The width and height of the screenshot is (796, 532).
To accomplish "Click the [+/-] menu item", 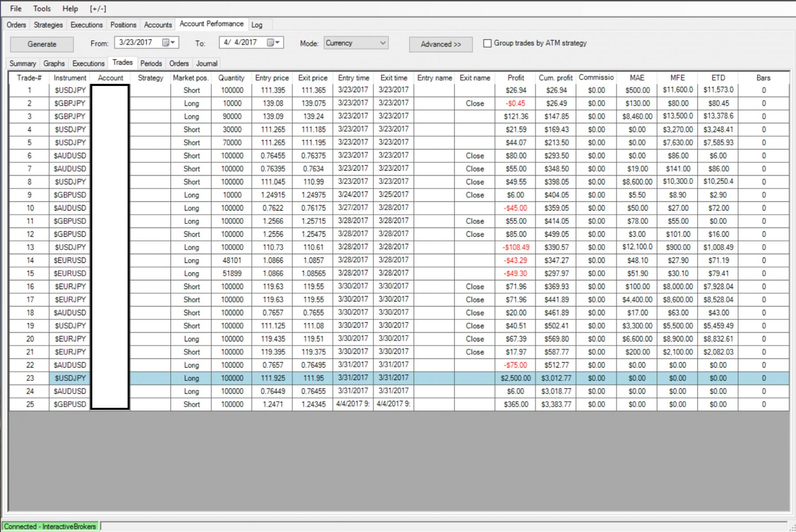I will point(98,8).
